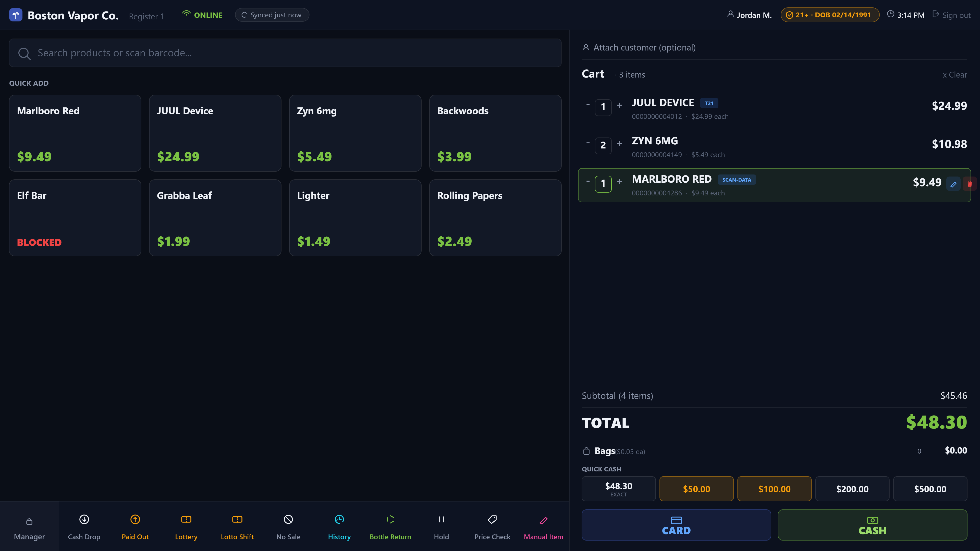
Task: Select $500.00 quick cash
Action: (x=930, y=489)
